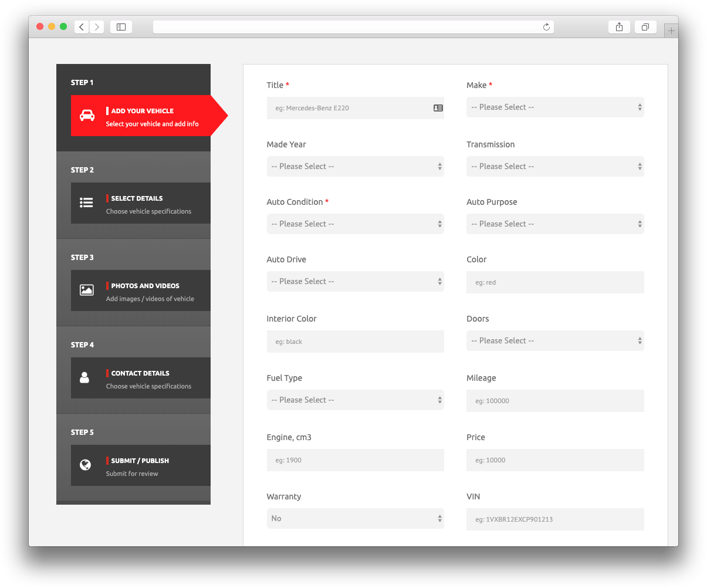Open the Transmission dropdown

(555, 167)
